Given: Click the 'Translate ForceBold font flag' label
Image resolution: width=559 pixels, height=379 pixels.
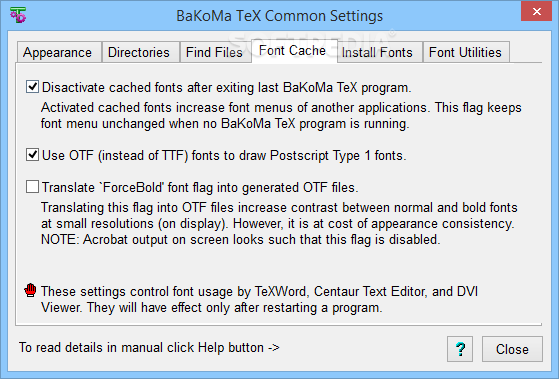Looking at the screenshot, I should [x=200, y=187].
